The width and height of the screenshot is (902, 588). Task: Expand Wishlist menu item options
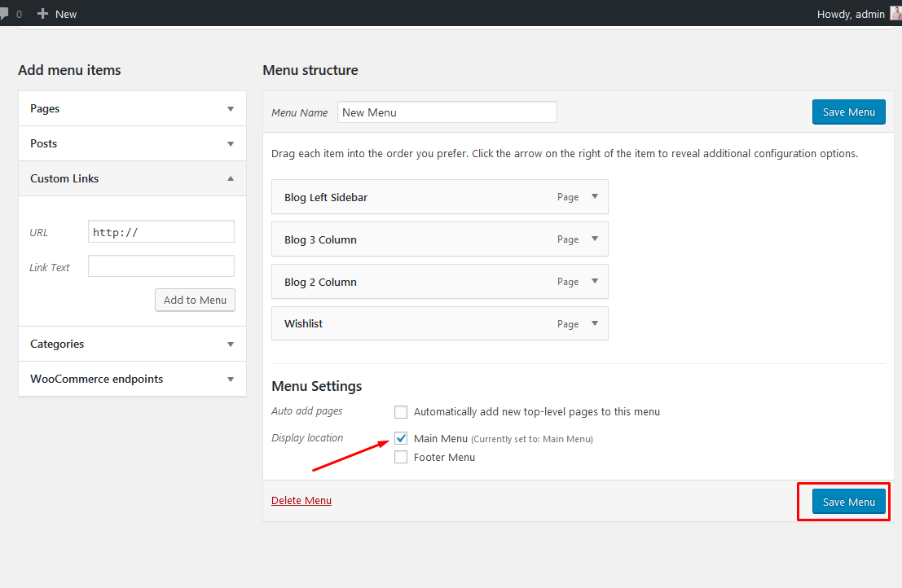[595, 324]
